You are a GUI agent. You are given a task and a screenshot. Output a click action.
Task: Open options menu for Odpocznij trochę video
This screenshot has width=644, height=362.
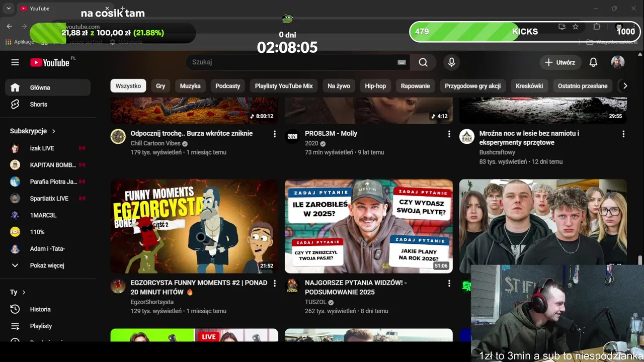click(274, 134)
